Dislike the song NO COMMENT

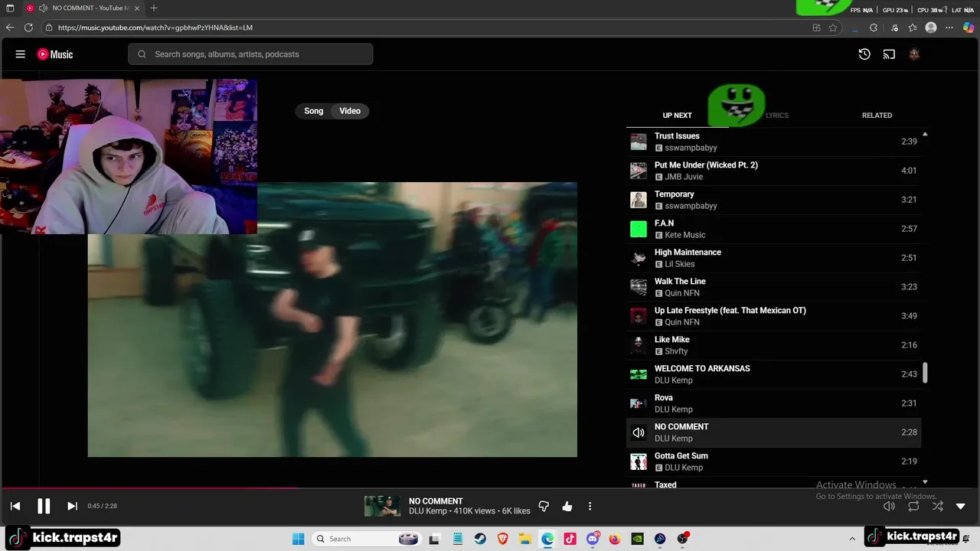pos(544,507)
